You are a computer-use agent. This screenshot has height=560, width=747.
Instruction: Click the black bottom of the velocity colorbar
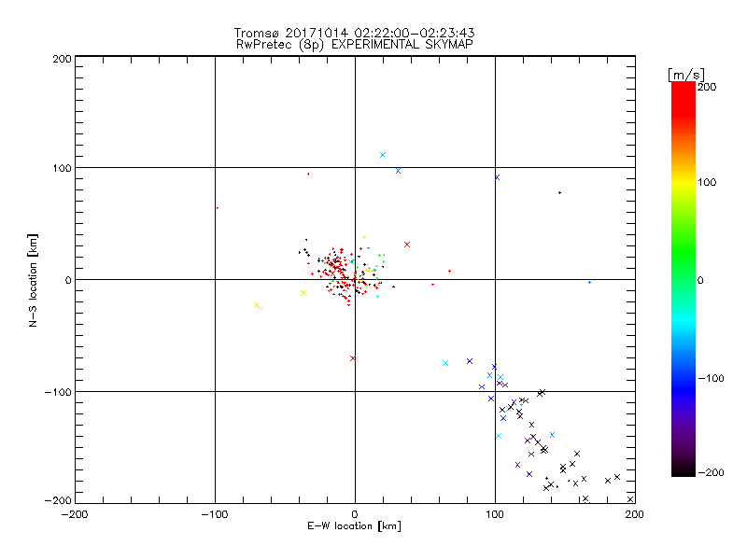[684, 469]
